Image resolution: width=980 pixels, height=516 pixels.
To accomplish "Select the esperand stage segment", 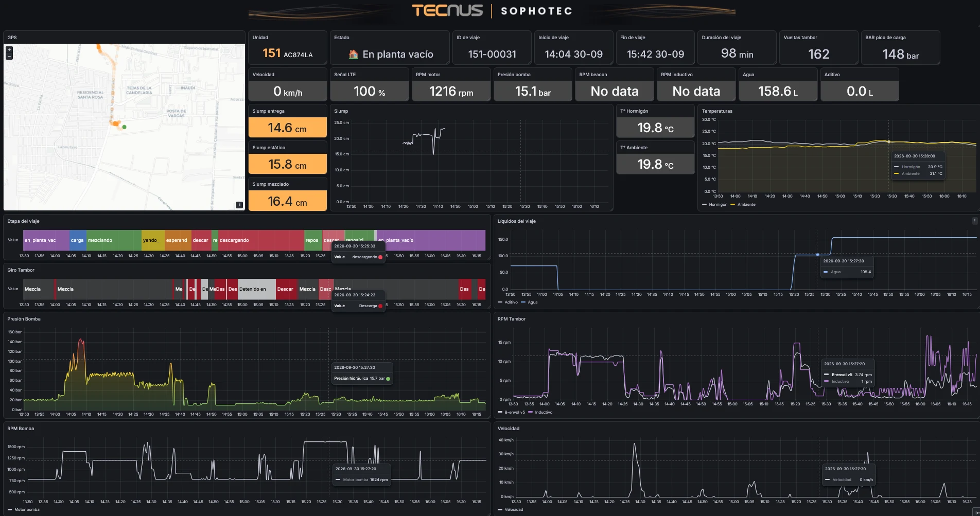I will (x=178, y=240).
